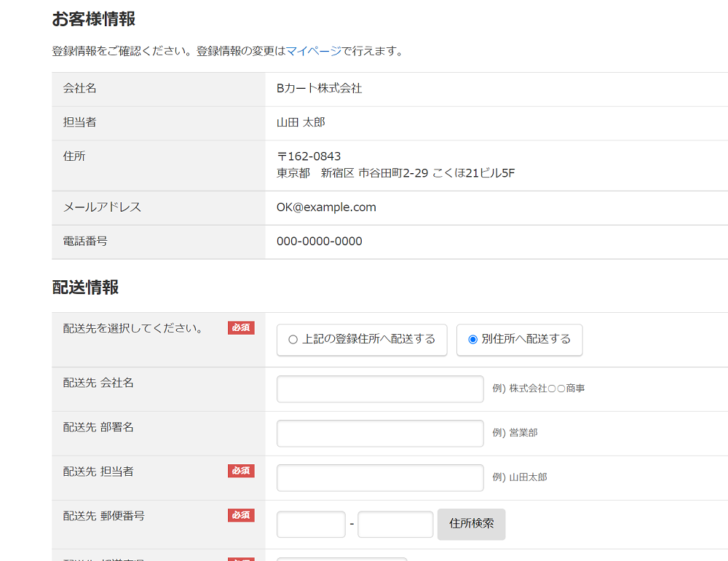Click the 必須 badge beside 配送先 郵便番号
The image size is (728, 561).
click(x=241, y=516)
